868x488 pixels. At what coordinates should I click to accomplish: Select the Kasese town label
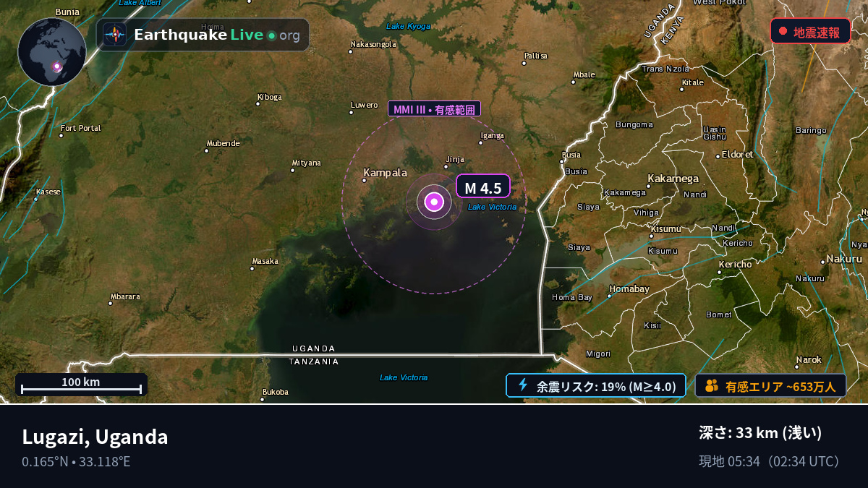[x=48, y=192]
